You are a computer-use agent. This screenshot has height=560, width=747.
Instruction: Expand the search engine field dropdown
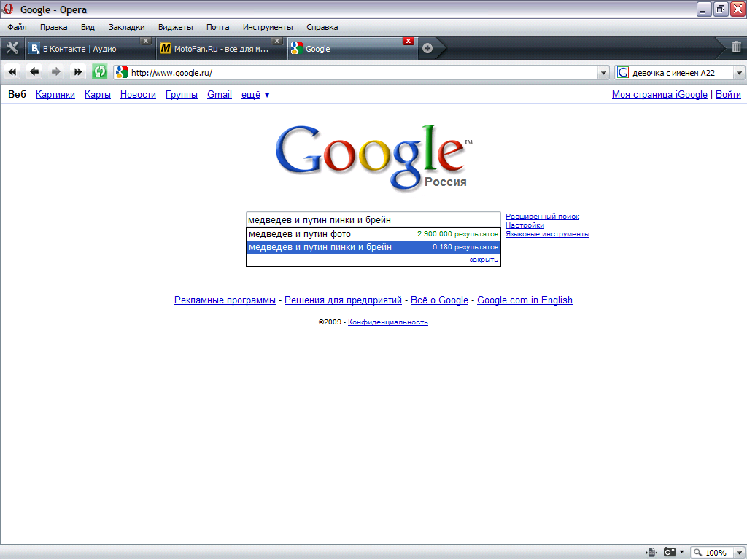pos(739,73)
